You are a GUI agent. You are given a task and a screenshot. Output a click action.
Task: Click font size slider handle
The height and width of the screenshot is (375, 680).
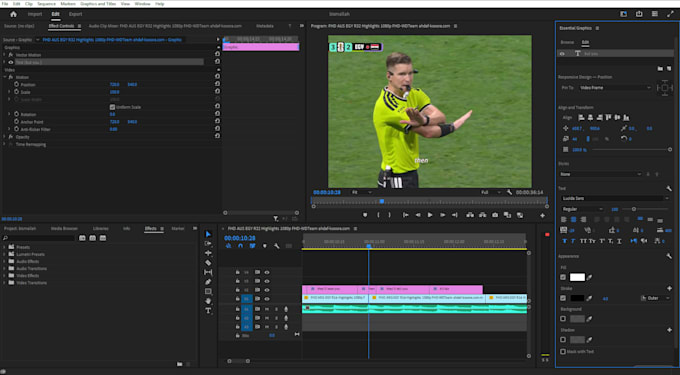coord(634,209)
